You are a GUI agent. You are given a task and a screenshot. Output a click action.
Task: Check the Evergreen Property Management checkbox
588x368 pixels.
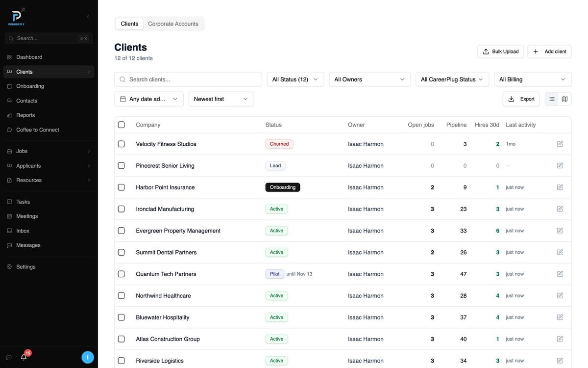click(122, 231)
